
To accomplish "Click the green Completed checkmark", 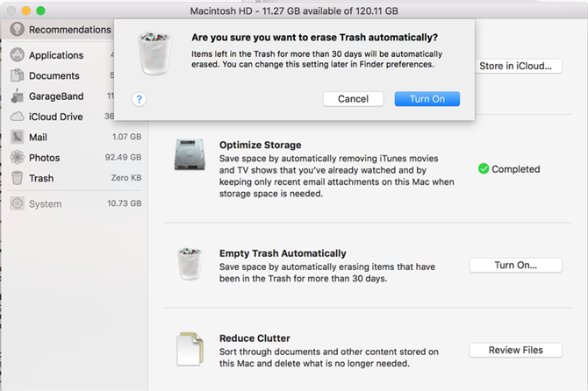I will 484,169.
